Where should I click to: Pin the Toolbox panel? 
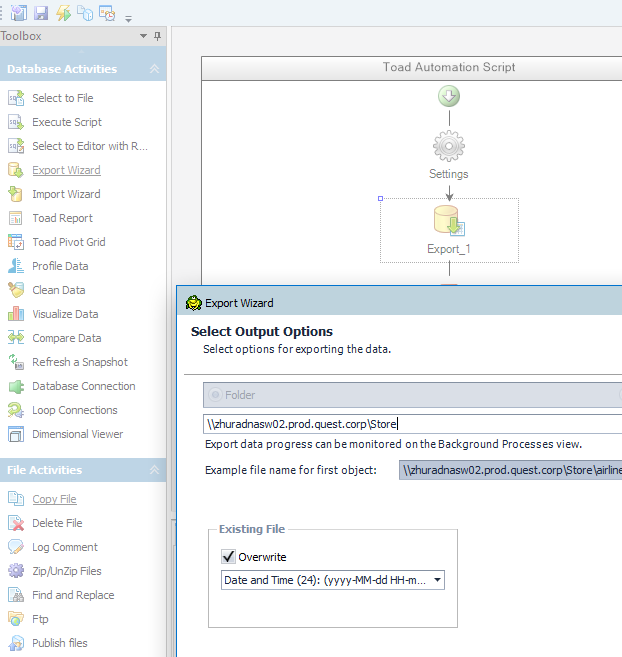[158, 36]
